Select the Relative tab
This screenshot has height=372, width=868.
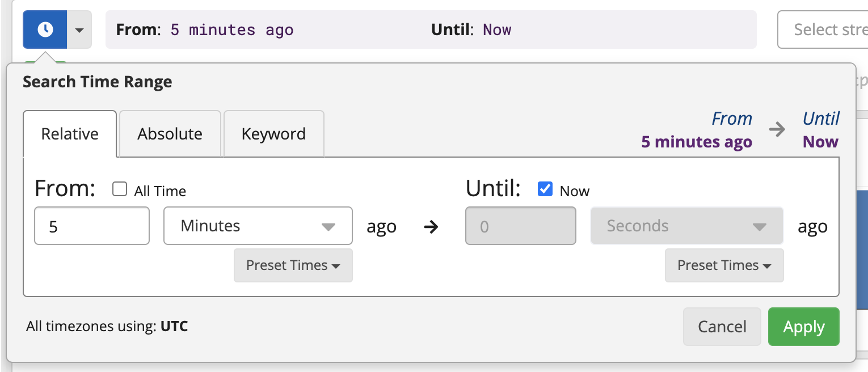tap(69, 134)
